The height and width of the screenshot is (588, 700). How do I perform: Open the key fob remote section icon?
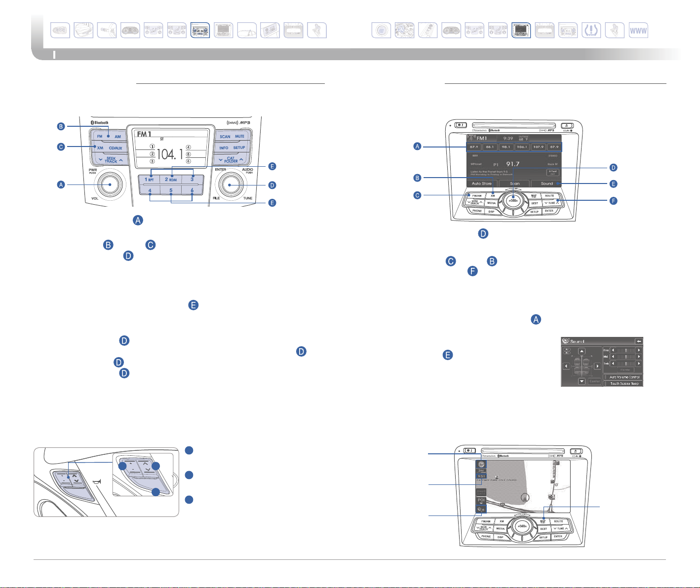point(60,31)
